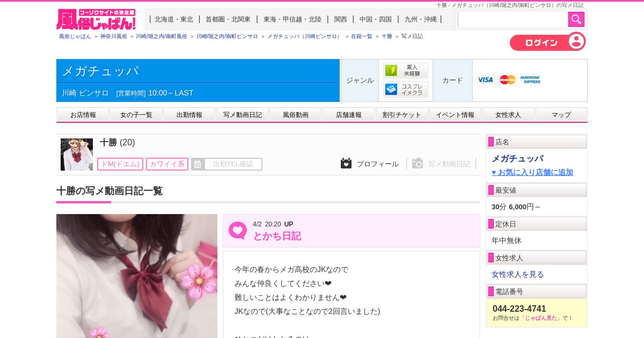Open the 風俗動画 tab
Image resolution: width=644 pixels, height=338 pixels.
click(296, 114)
